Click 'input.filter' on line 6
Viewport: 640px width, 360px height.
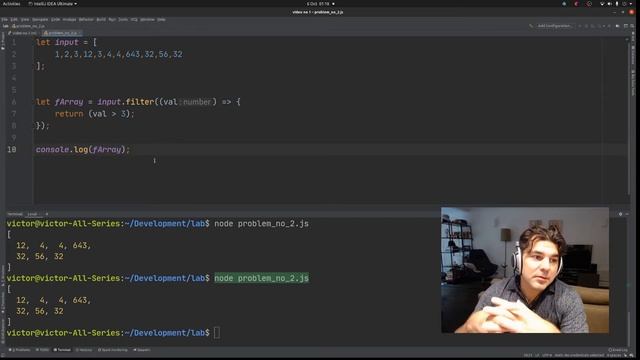pyautogui.click(x=125, y=102)
